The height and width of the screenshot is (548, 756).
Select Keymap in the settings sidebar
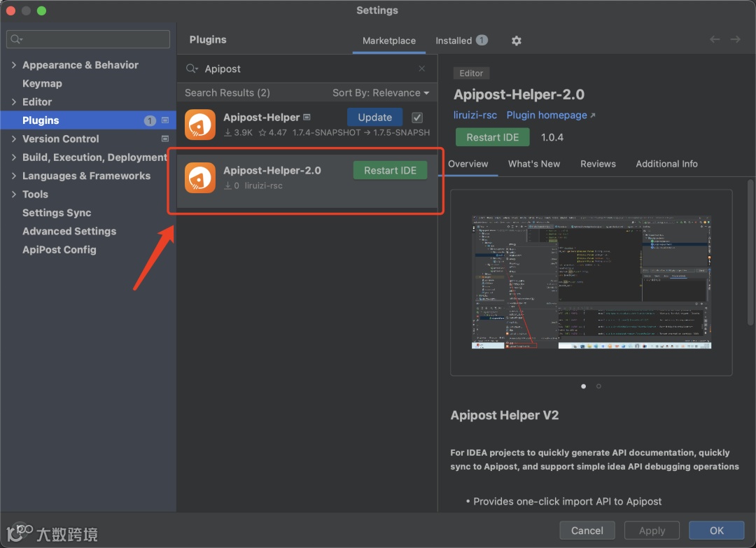tap(43, 83)
